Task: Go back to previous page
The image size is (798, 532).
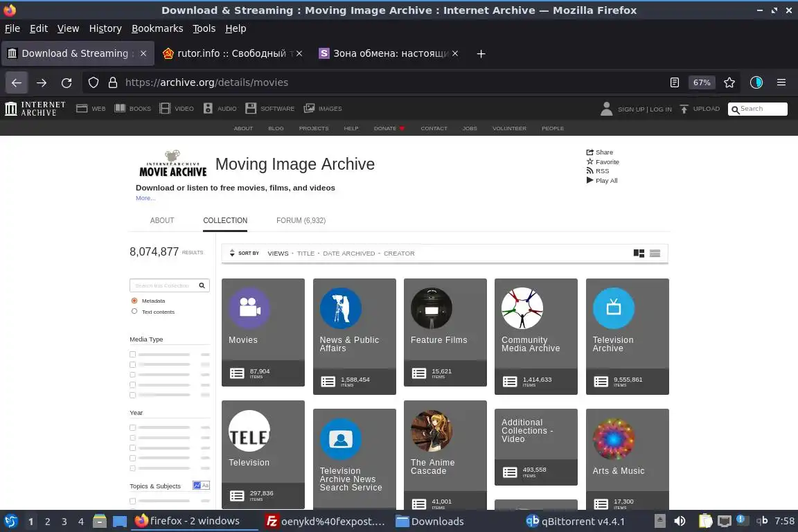Action: point(17,82)
